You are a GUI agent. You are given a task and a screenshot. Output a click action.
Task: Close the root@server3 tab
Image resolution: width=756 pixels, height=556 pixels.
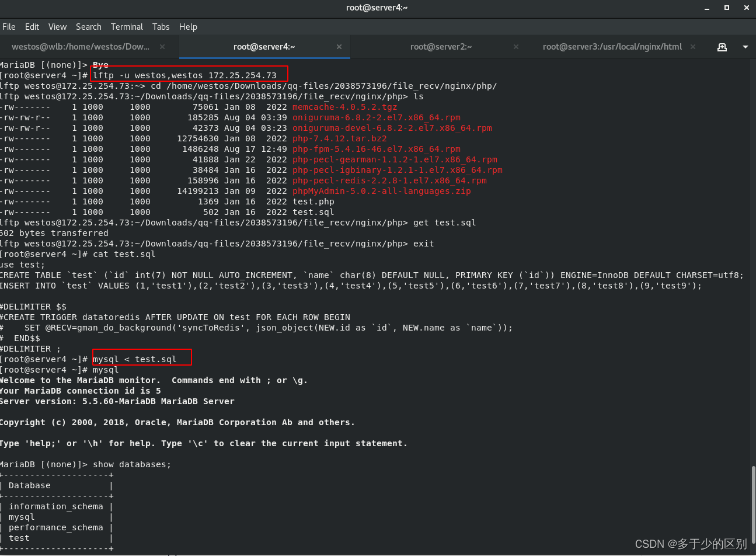[x=693, y=47]
